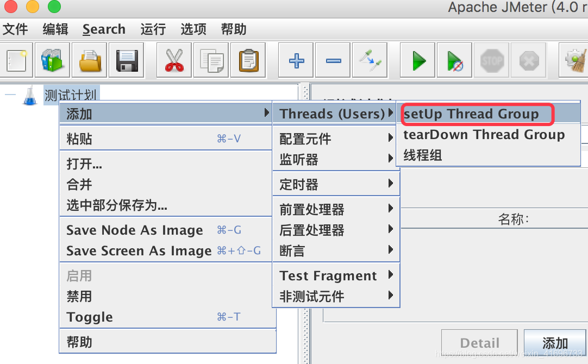Select 线程组 in submenu
The height and width of the screenshot is (364, 588).
tap(489, 155)
